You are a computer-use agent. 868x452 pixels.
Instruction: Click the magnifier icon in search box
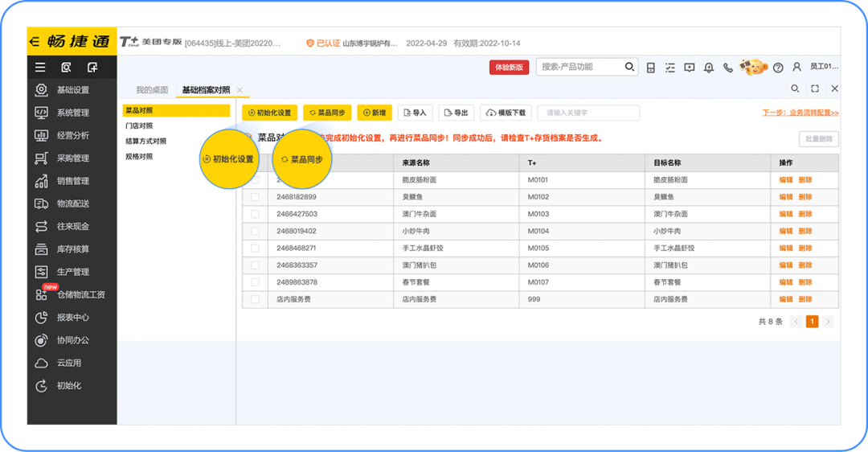click(x=630, y=68)
